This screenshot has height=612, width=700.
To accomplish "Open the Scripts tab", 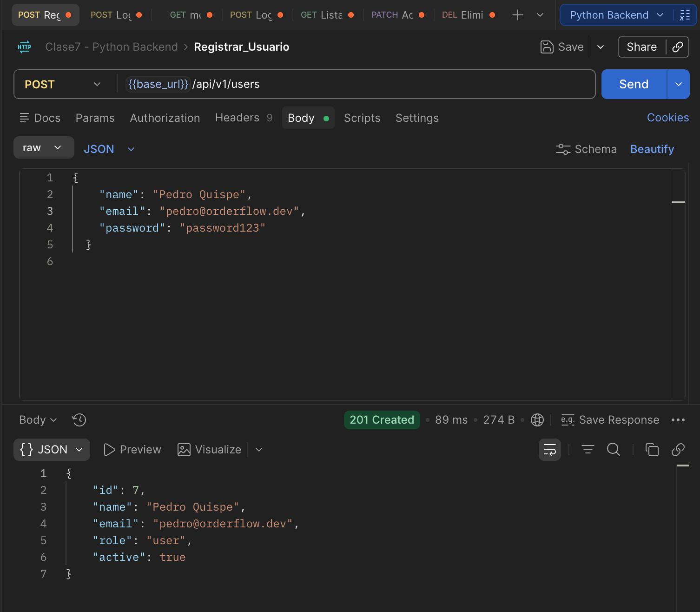I will point(362,118).
